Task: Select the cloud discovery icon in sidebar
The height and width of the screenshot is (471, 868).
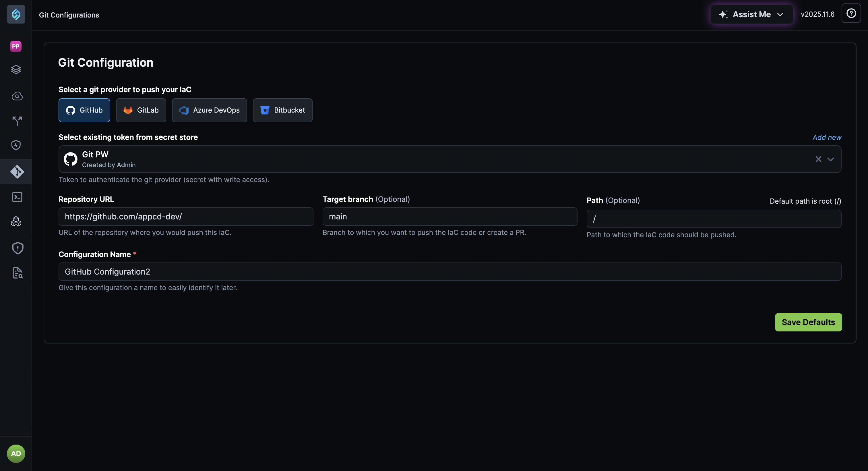Action: click(x=16, y=96)
